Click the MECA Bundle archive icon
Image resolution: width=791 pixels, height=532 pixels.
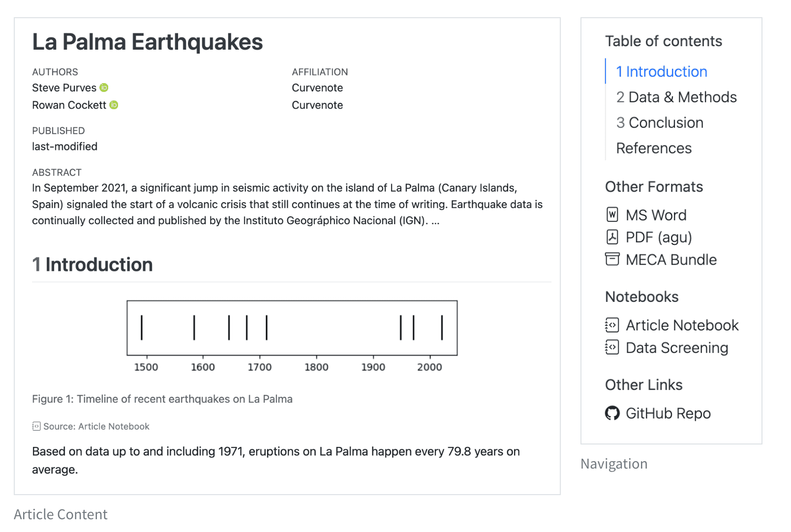[x=612, y=259]
